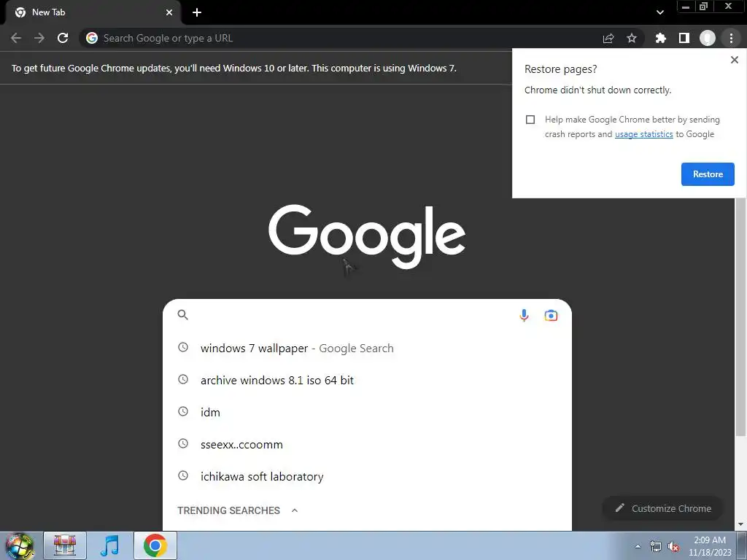The image size is (747, 560).
Task: Enable sending crash reports checkbox
Action: 530,120
